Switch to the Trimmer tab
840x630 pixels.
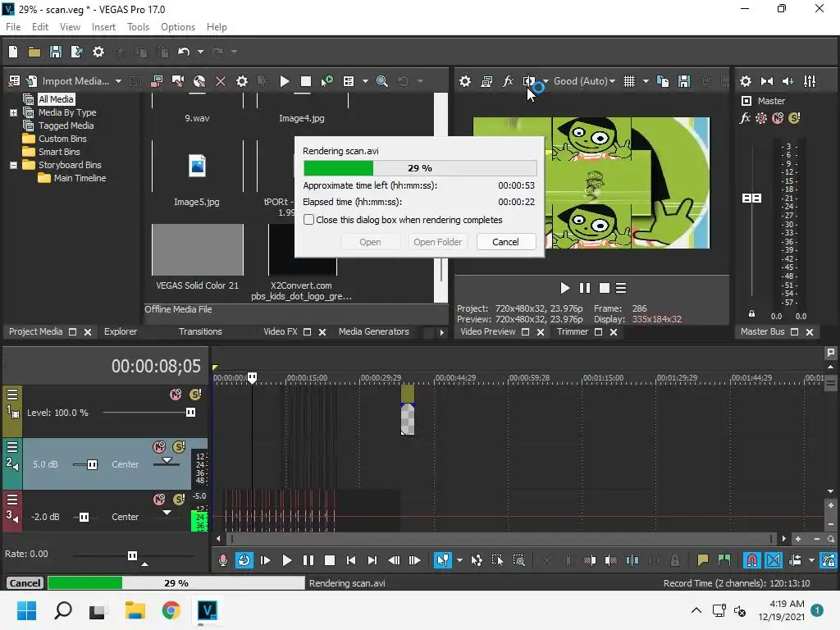[572, 331]
